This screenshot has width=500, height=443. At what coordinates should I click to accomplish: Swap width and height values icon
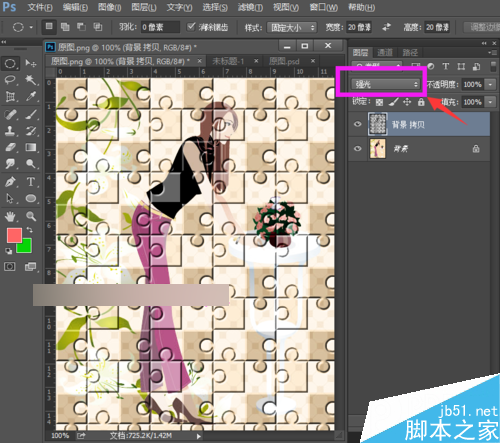point(387,27)
